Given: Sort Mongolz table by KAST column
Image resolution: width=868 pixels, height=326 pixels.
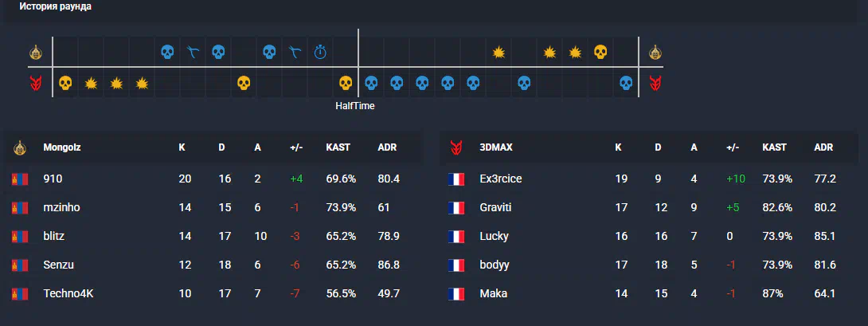Looking at the screenshot, I should pyautogui.click(x=338, y=148).
